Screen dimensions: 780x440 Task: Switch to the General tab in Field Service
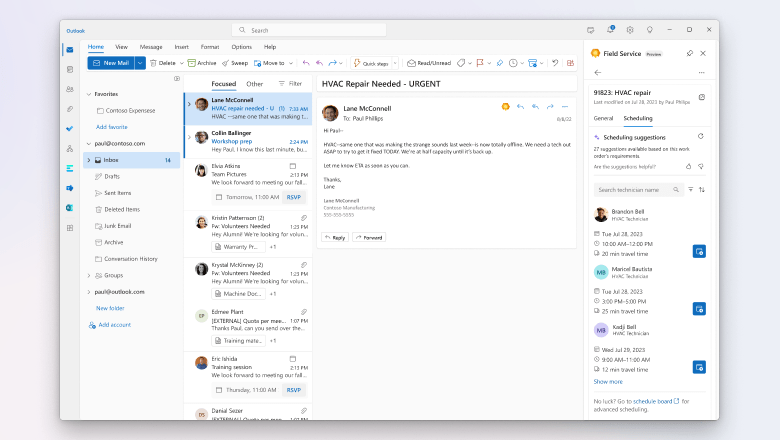pyautogui.click(x=603, y=118)
